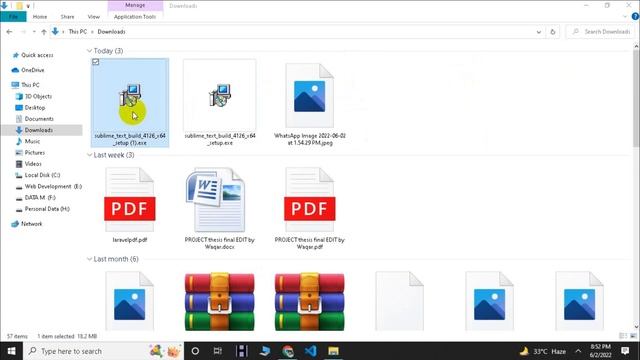Click the Back navigation arrow

point(9,31)
